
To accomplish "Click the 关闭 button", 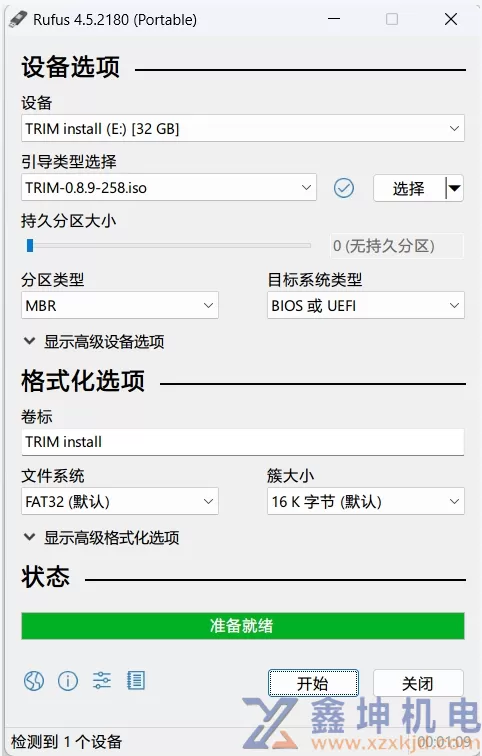I will (418, 683).
